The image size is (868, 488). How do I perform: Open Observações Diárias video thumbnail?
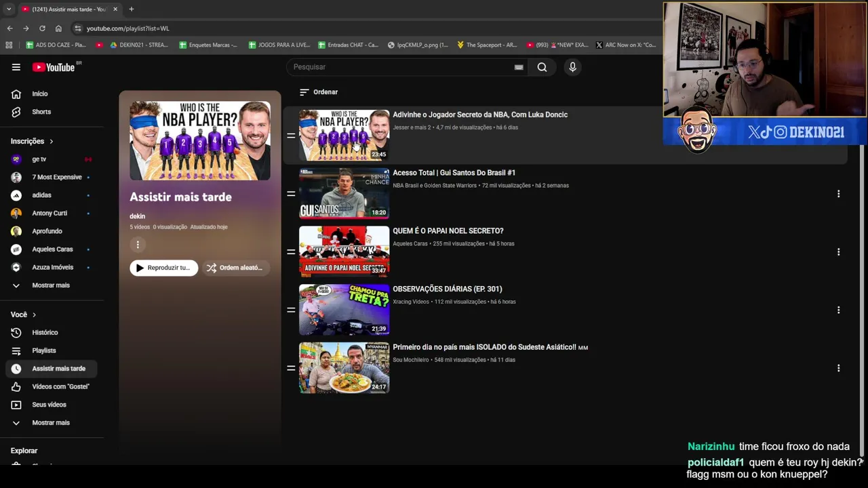click(344, 310)
